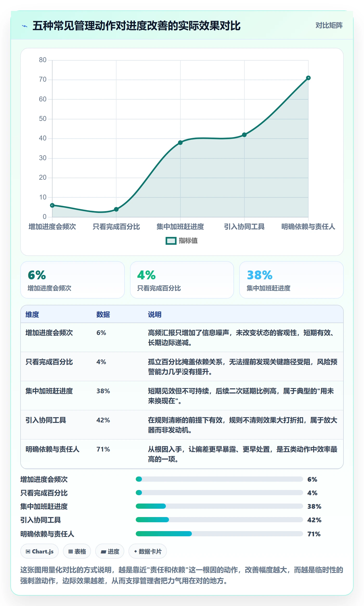The image size is (364, 606).
Task: Select the chart data point for 明确依赖与责任人
Action: coord(308,78)
